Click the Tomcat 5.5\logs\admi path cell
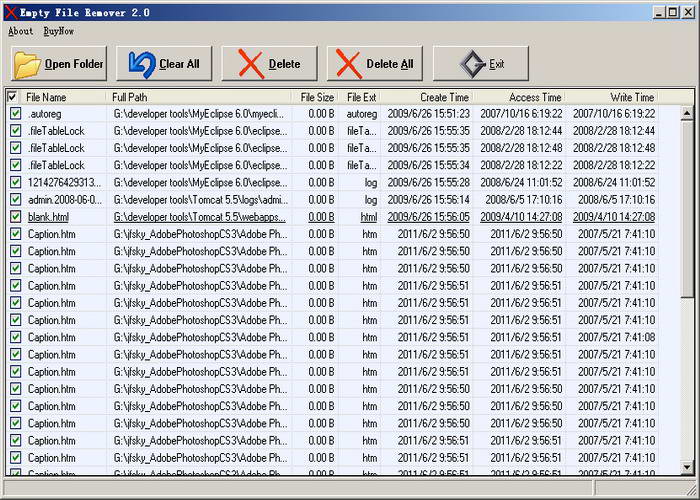Screen dimensions: 700x500 (x=201, y=200)
